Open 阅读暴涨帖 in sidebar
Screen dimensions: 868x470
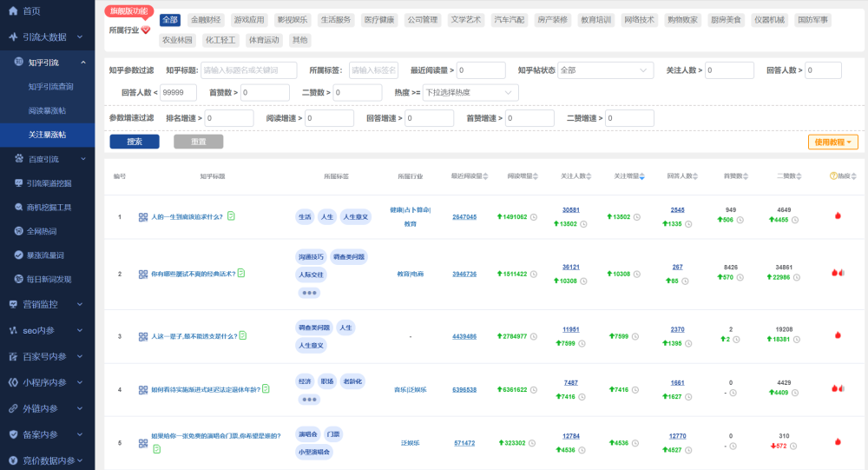pyautogui.click(x=47, y=110)
